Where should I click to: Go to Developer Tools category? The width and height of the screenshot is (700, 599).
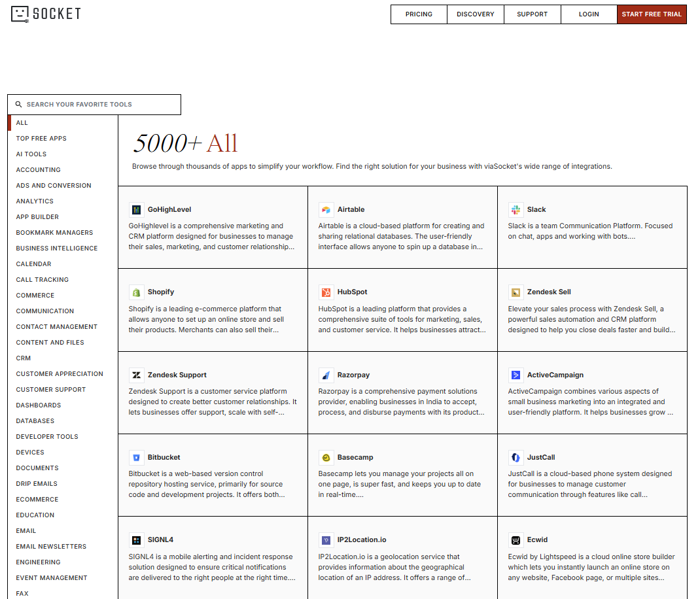63,437
